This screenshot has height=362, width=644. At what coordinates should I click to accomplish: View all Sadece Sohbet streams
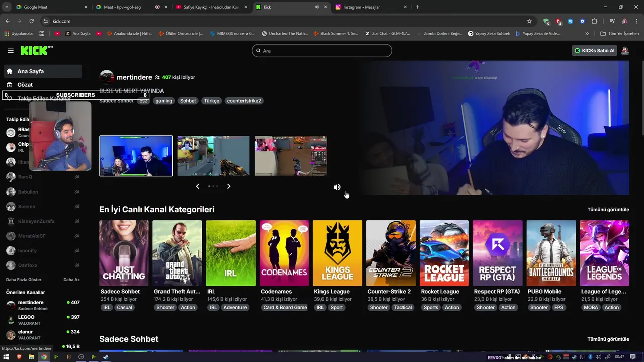click(608, 339)
